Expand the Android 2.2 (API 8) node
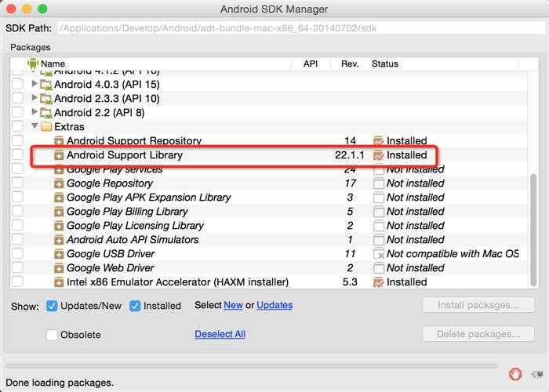 (x=35, y=111)
